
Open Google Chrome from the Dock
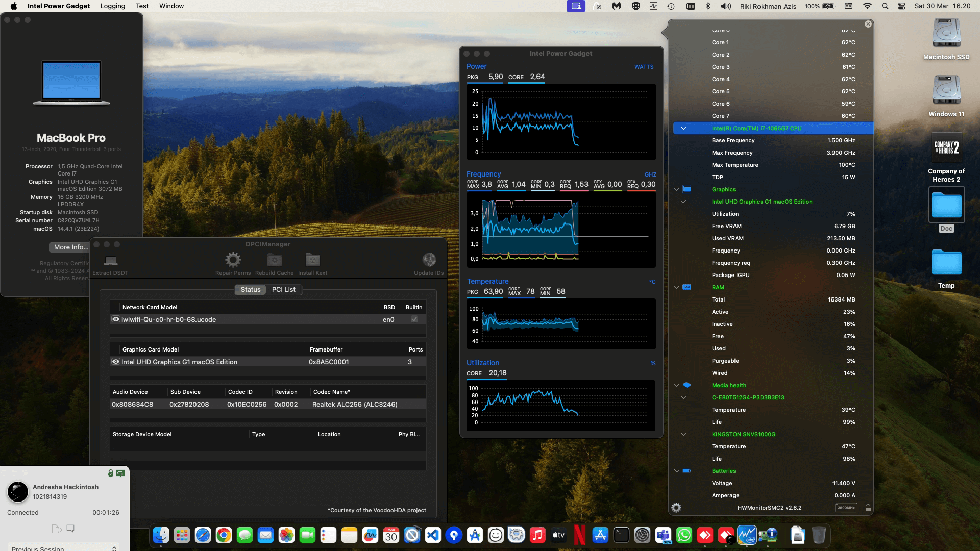224,535
